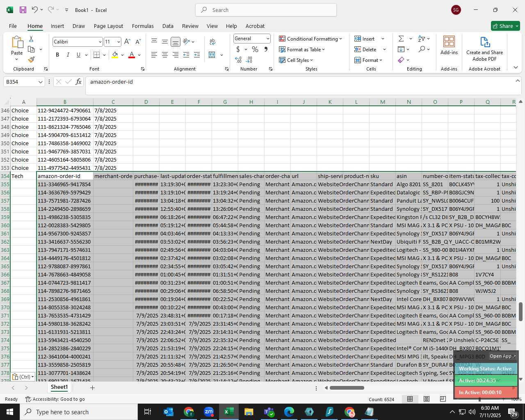Click the Clear eraser icon
Screen dimensions: 525x420
[x=401, y=60]
